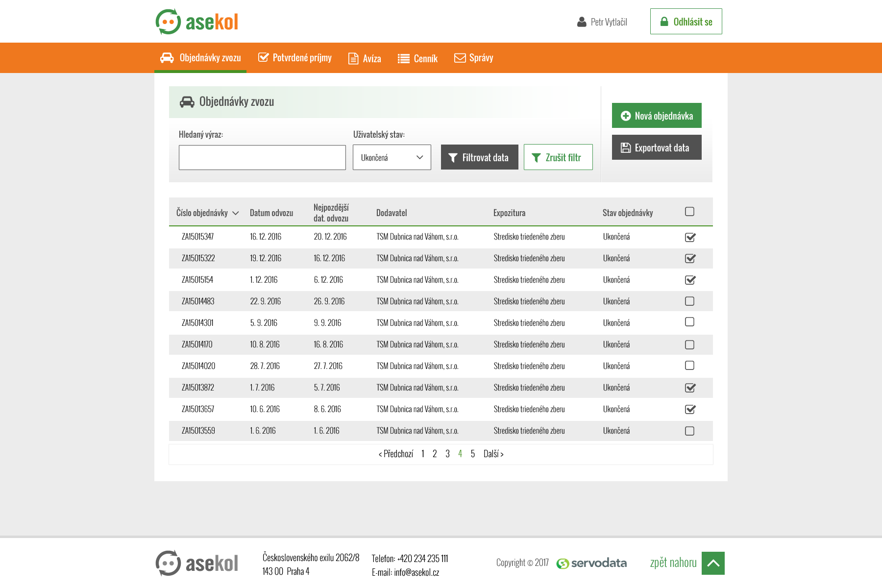
Task: Create a new order with Nová objednávka
Action: click(x=657, y=116)
